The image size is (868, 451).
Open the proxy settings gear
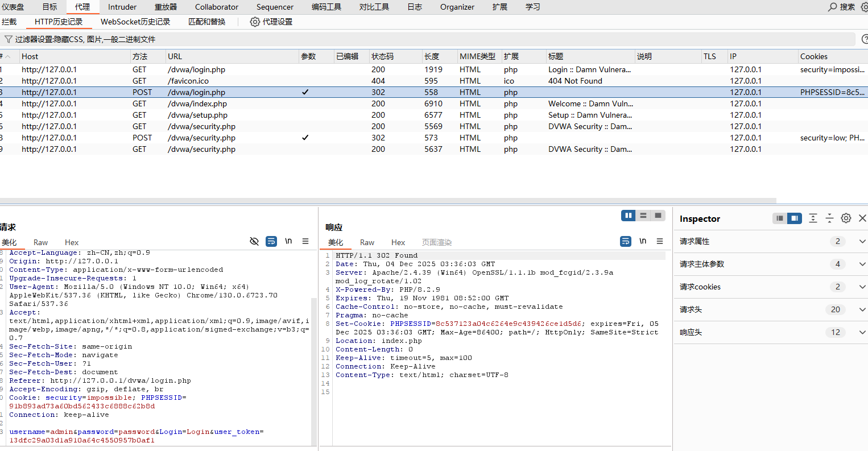tap(255, 22)
